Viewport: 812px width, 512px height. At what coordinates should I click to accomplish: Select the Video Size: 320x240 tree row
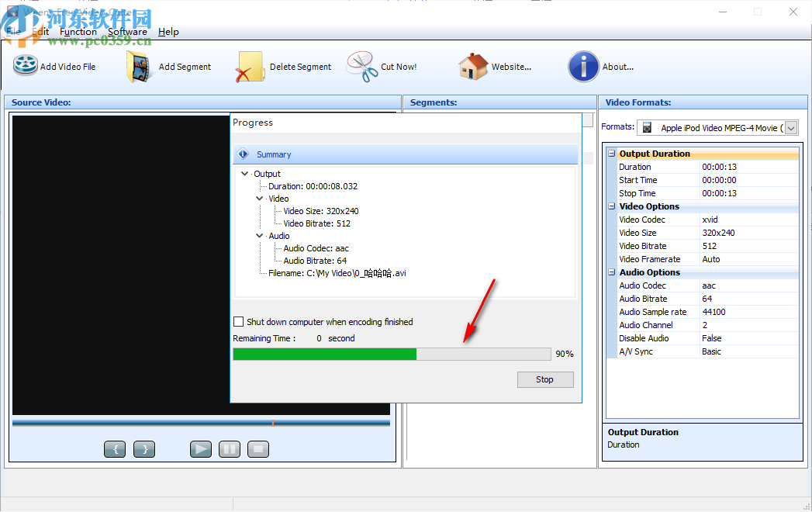tap(321, 211)
